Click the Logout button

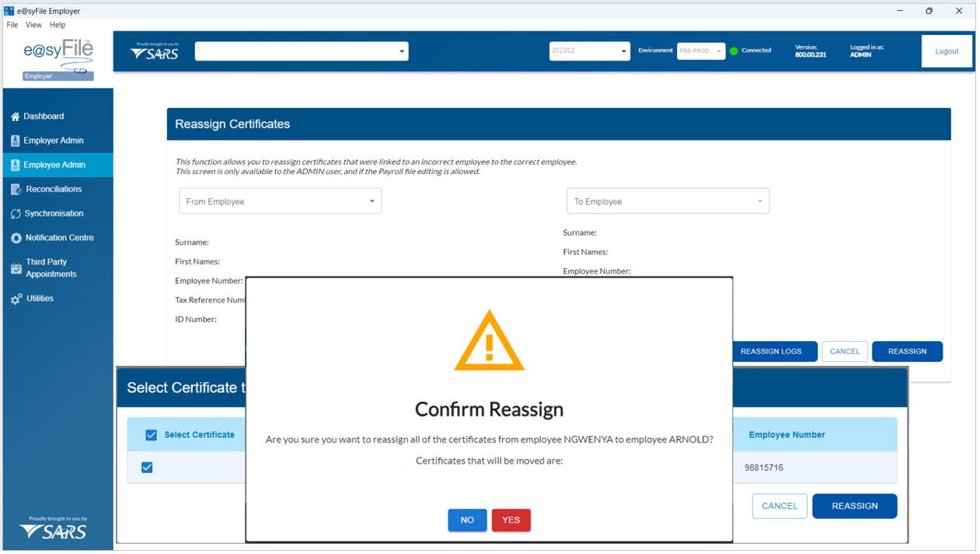(x=946, y=51)
